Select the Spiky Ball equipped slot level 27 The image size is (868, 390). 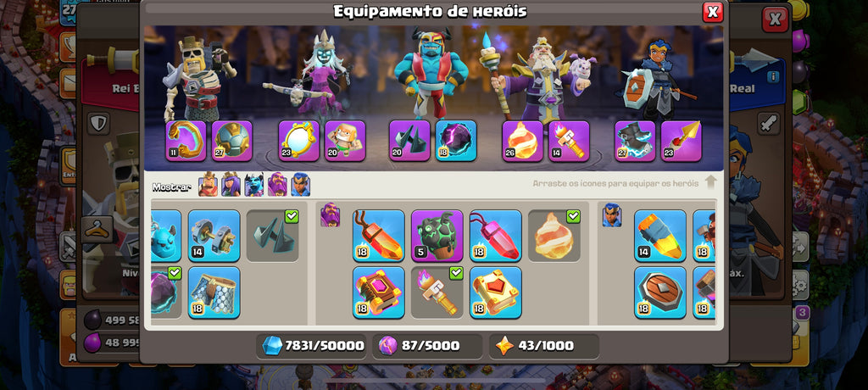point(232,141)
